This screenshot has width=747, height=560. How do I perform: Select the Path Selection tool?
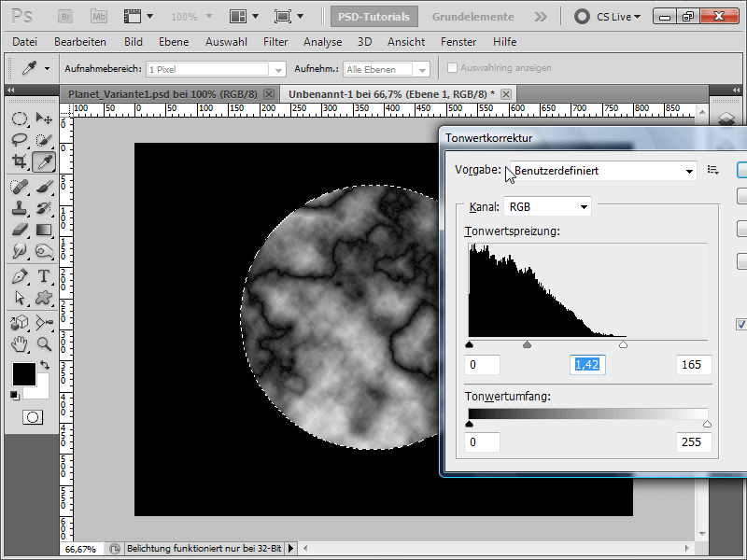coord(19,298)
